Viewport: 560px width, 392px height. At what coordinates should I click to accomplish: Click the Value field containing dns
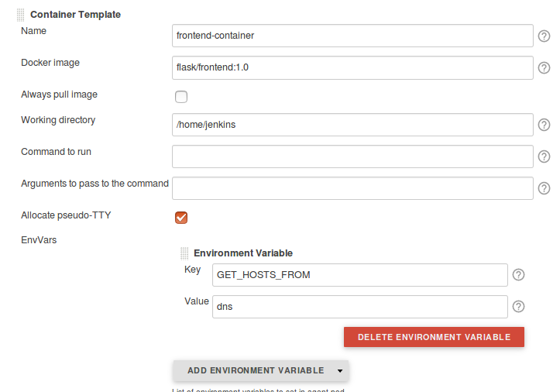[359, 306]
